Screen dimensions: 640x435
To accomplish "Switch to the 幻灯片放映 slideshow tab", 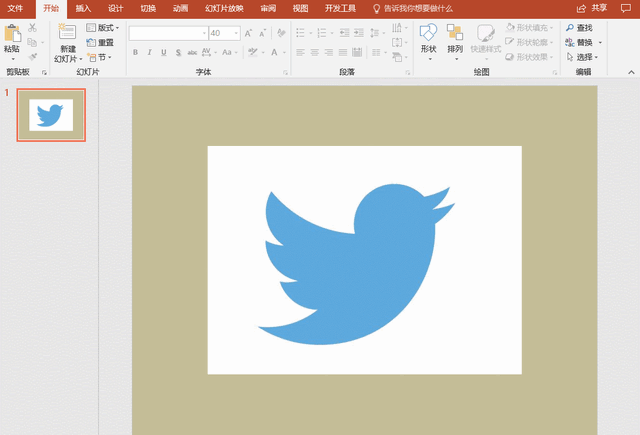I will coord(224,9).
